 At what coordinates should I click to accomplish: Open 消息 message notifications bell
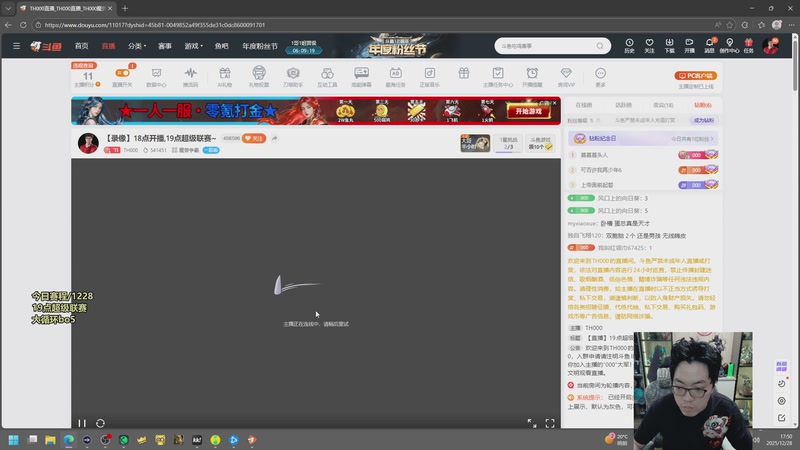[x=709, y=46]
